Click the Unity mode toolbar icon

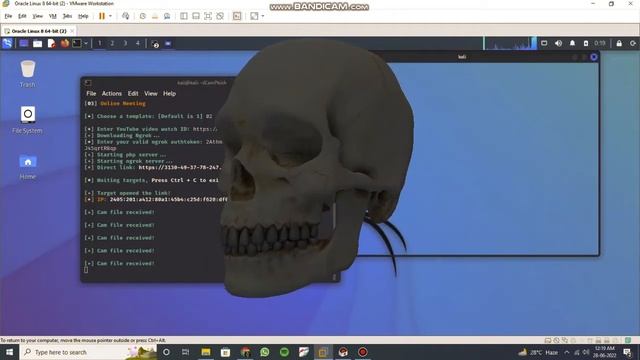[x=220, y=16]
